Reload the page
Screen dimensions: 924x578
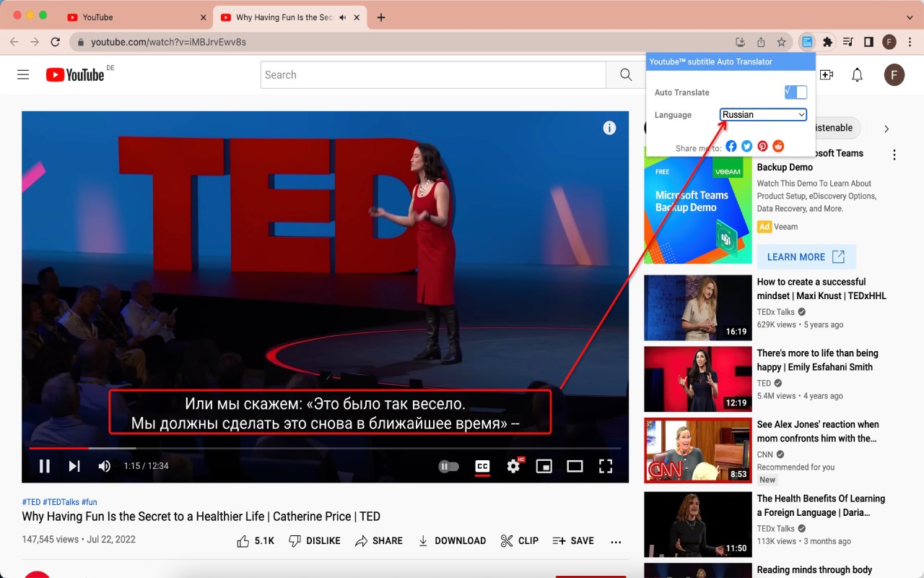(x=55, y=42)
